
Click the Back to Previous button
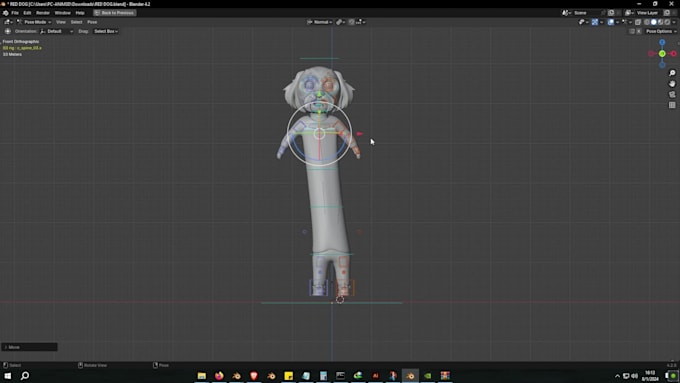(114, 13)
